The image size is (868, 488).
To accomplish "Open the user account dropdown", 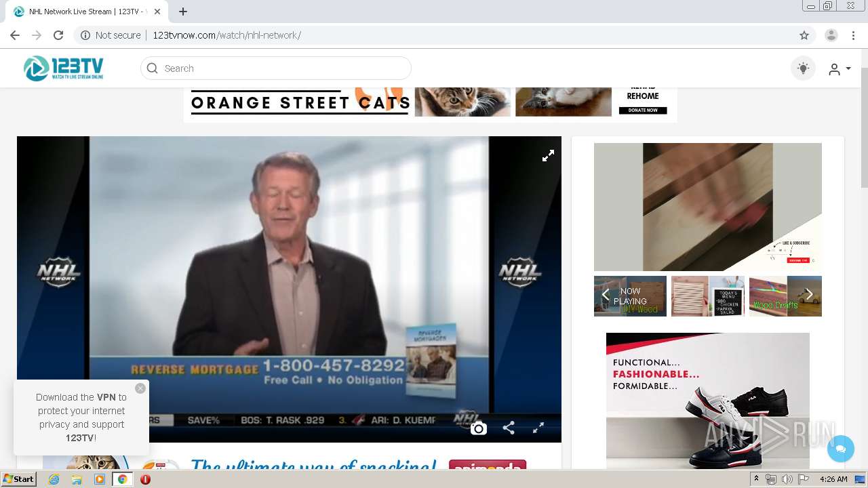I will tap(840, 69).
